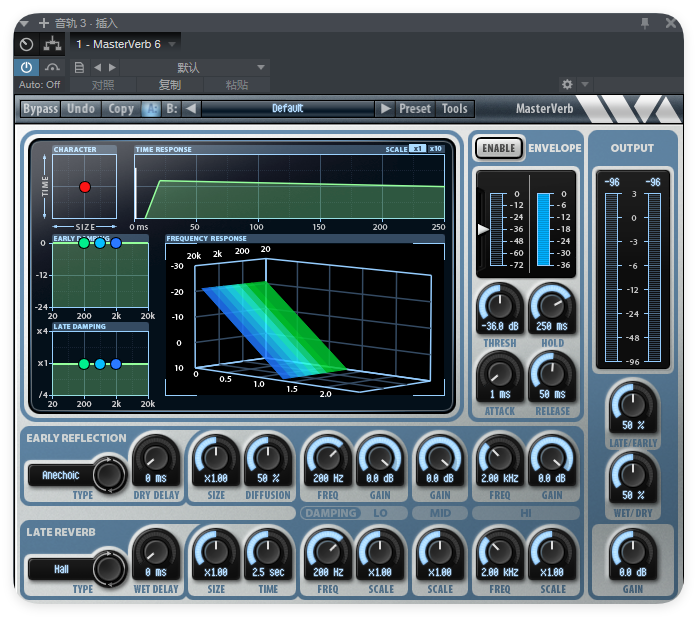
Task: Load previous plugin preset arrow
Action: 191,109
